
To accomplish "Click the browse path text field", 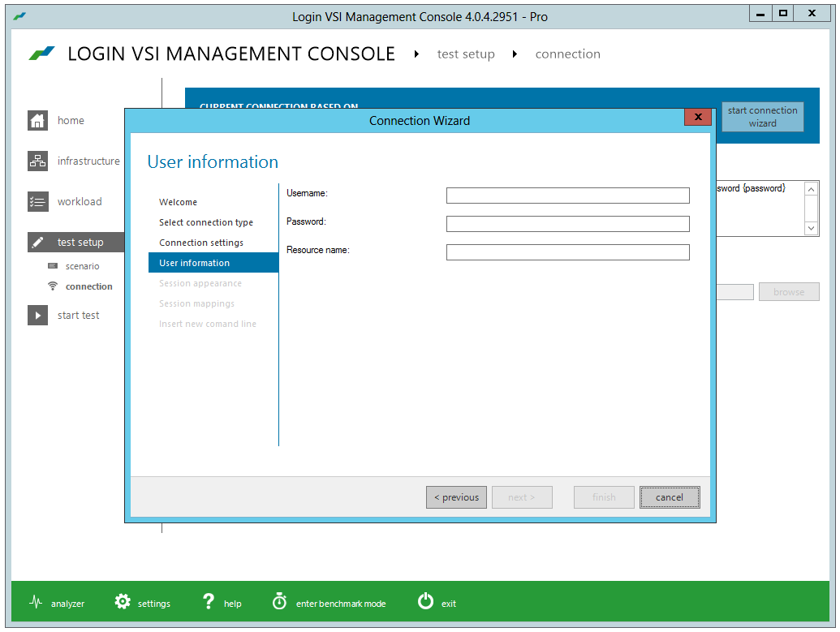I will pyautogui.click(x=735, y=292).
